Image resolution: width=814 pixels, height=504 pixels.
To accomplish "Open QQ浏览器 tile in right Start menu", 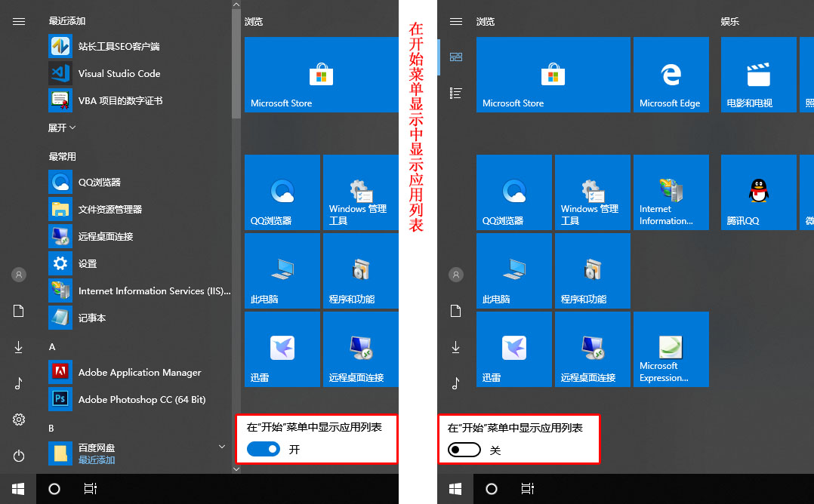I will click(514, 192).
